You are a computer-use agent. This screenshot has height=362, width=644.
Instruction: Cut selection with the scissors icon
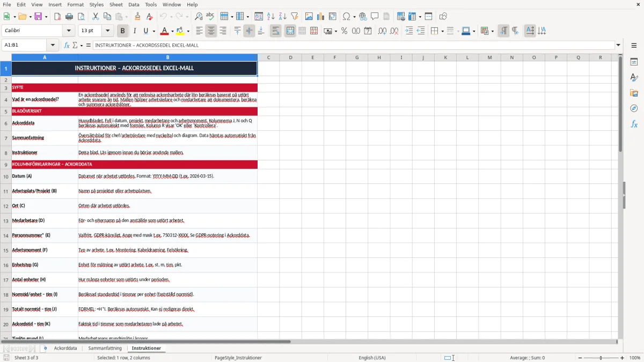(x=96, y=17)
